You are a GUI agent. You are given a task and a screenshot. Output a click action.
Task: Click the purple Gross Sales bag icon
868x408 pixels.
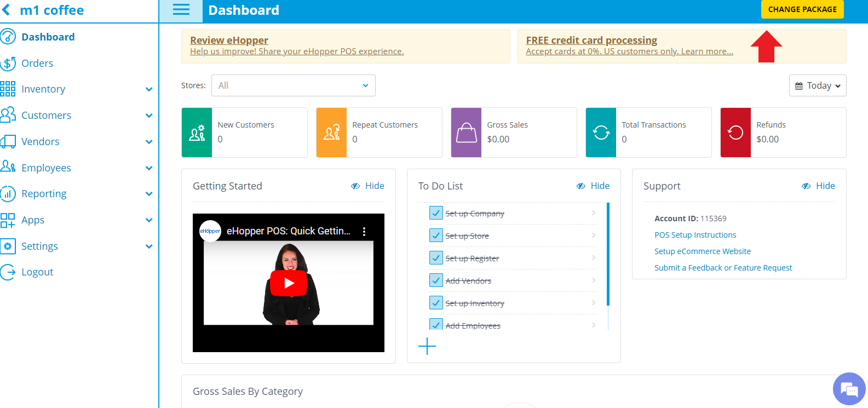[466, 133]
